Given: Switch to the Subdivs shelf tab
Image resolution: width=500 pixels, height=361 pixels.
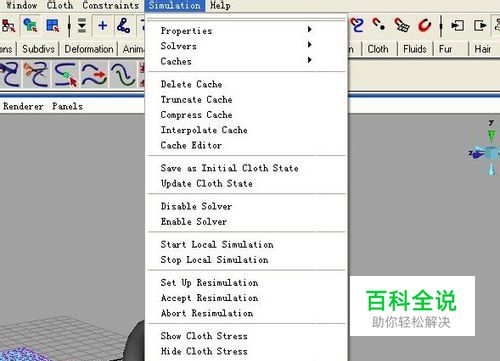Looking at the screenshot, I should point(38,49).
